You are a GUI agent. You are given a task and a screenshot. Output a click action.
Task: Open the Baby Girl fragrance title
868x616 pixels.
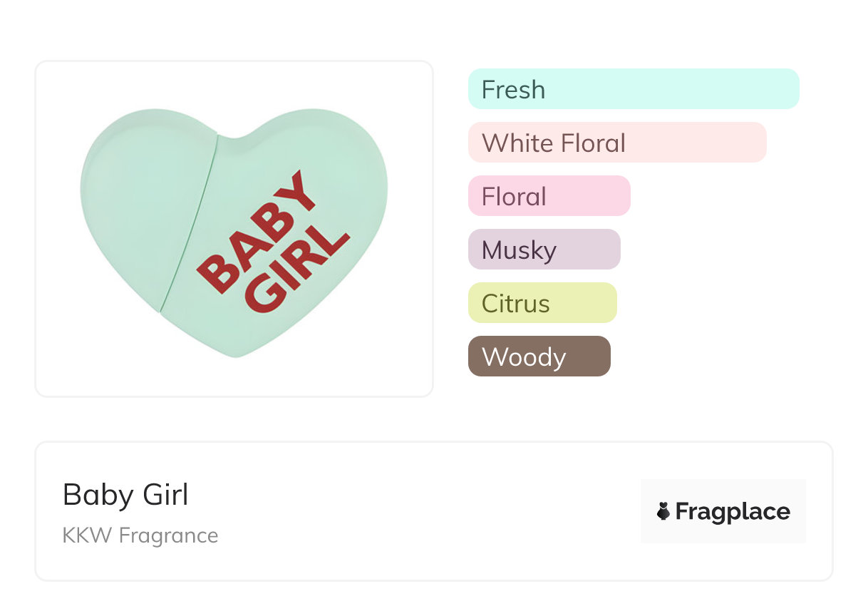coord(125,495)
